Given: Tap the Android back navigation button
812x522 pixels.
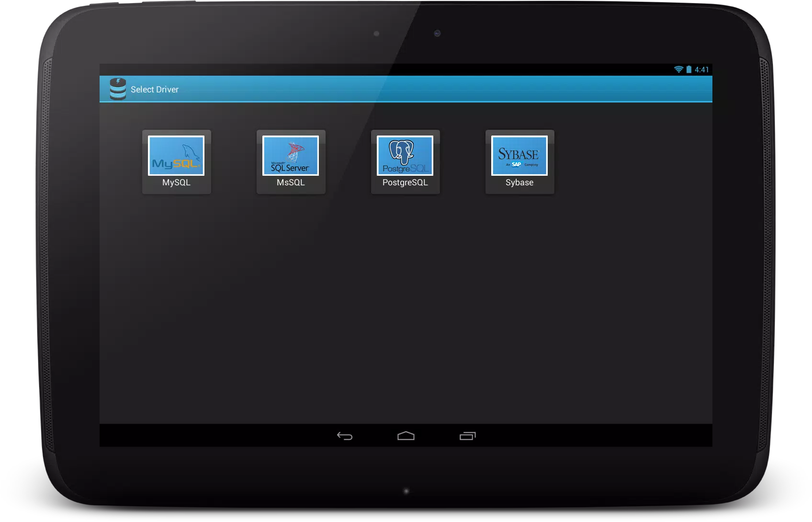Looking at the screenshot, I should click(x=345, y=436).
